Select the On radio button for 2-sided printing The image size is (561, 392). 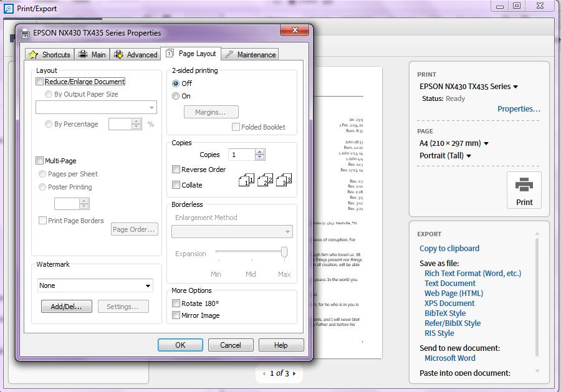[176, 95]
